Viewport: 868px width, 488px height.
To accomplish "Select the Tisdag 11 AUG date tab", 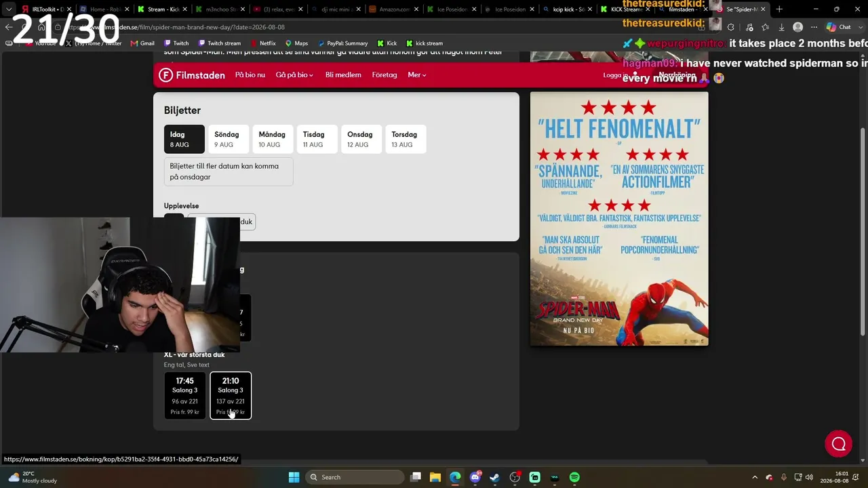I will 317,139.
